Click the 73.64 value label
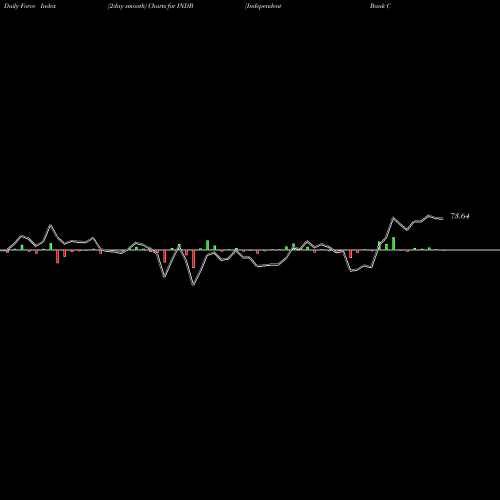 pos(460,216)
